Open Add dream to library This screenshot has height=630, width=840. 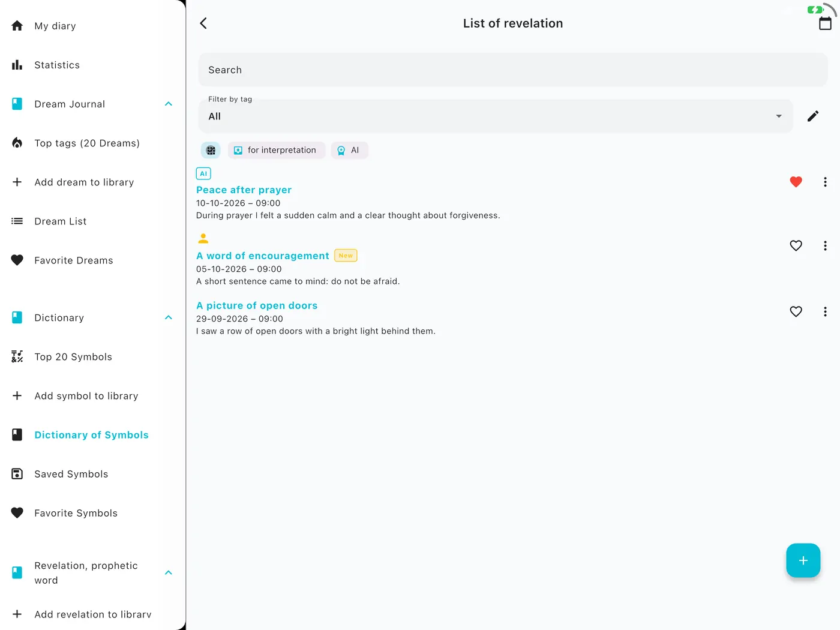tap(84, 182)
